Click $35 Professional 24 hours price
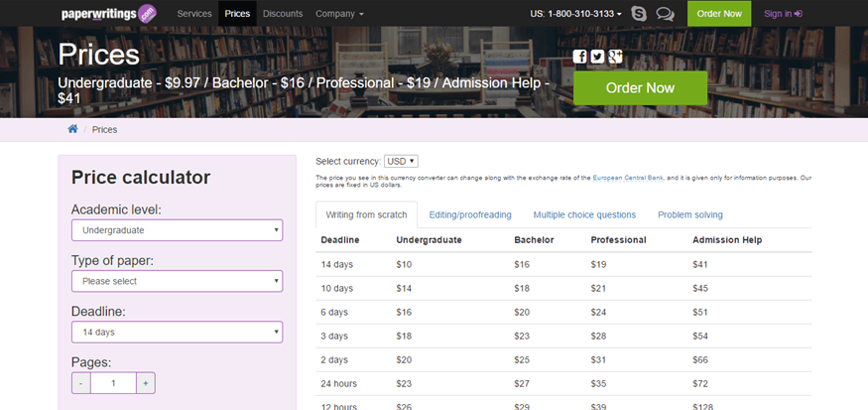This screenshot has height=410, width=868. click(598, 383)
